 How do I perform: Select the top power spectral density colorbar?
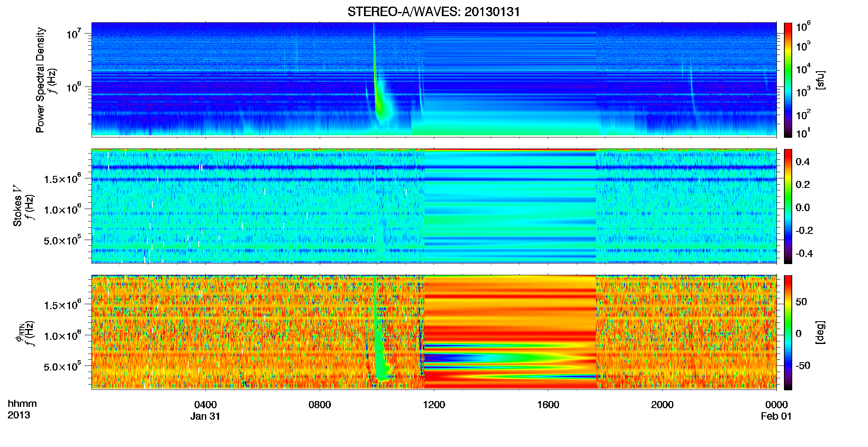[x=788, y=80]
